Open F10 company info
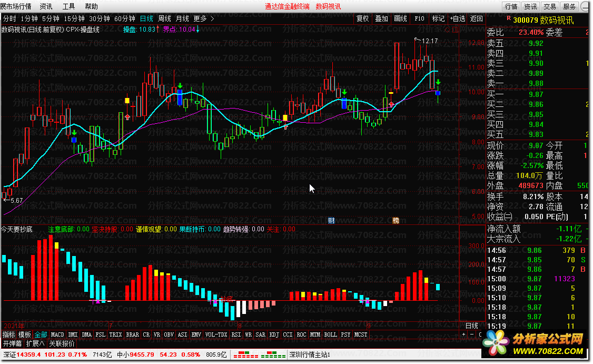The width and height of the screenshot is (593, 364). (419, 18)
